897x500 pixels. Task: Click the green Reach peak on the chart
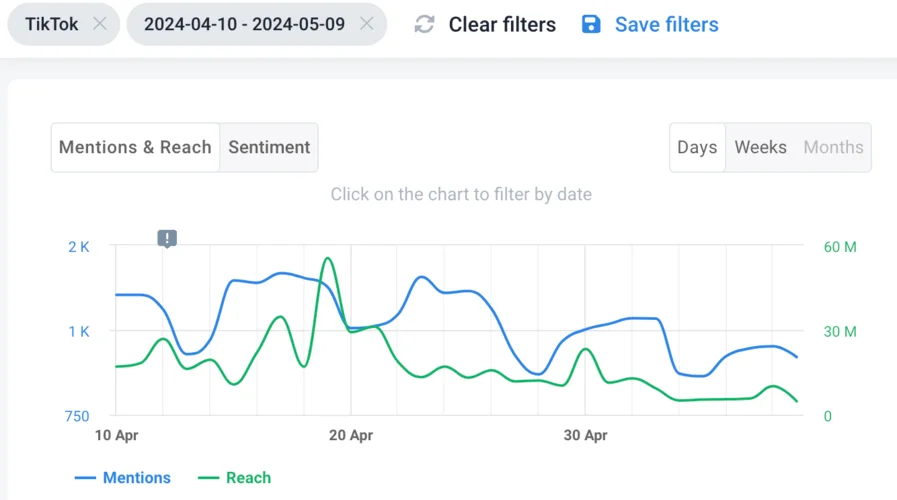(x=327, y=258)
